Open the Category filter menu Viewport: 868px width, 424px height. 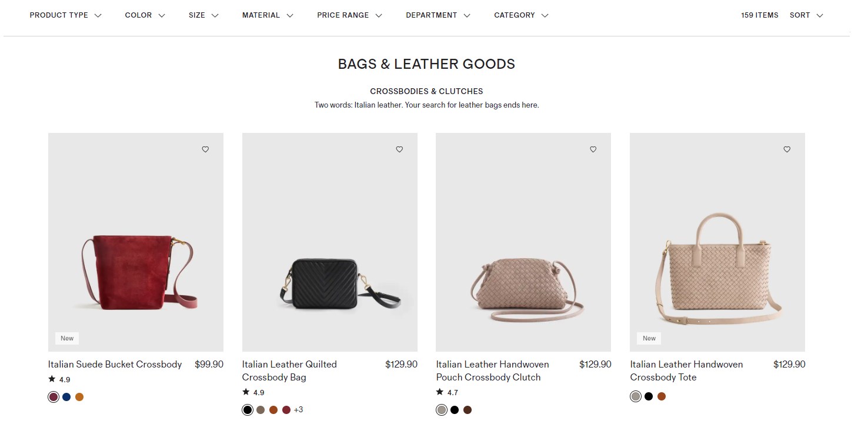pyautogui.click(x=521, y=15)
